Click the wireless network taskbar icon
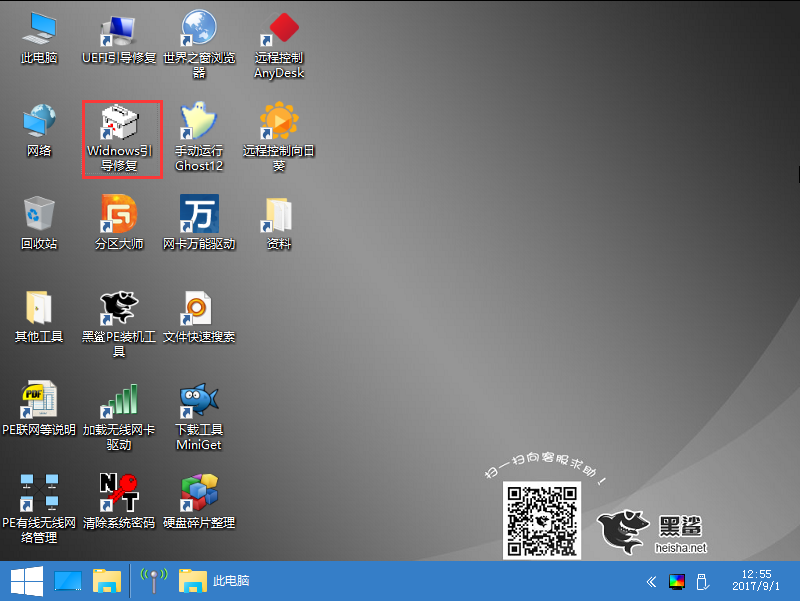 [154, 581]
